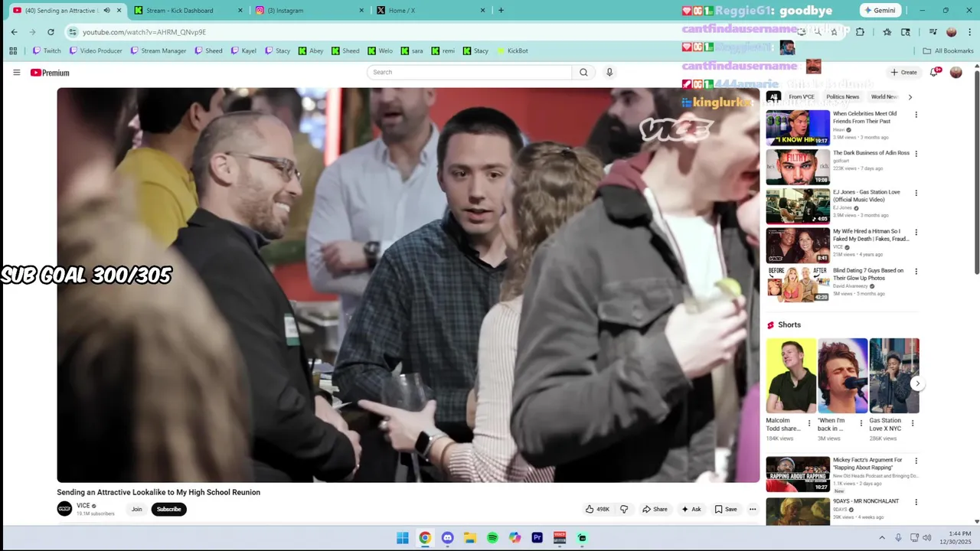Image resolution: width=980 pixels, height=551 pixels.
Task: Click the video player to pause
Action: 408,285
